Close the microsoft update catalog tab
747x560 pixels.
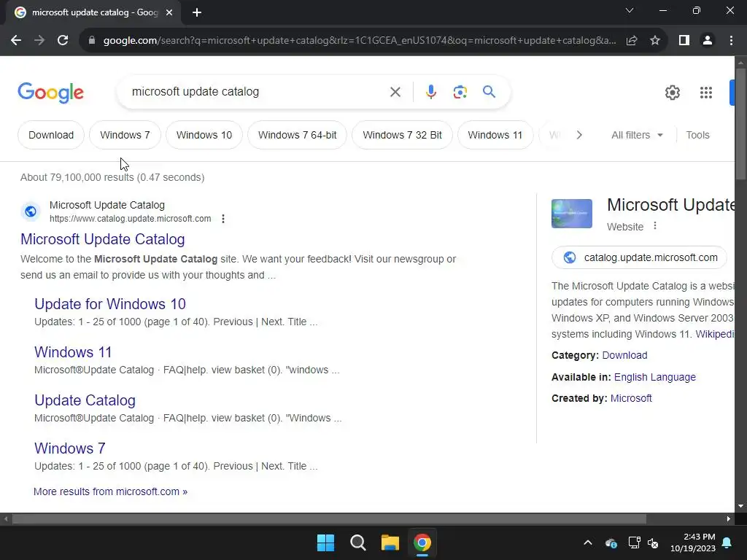click(169, 12)
